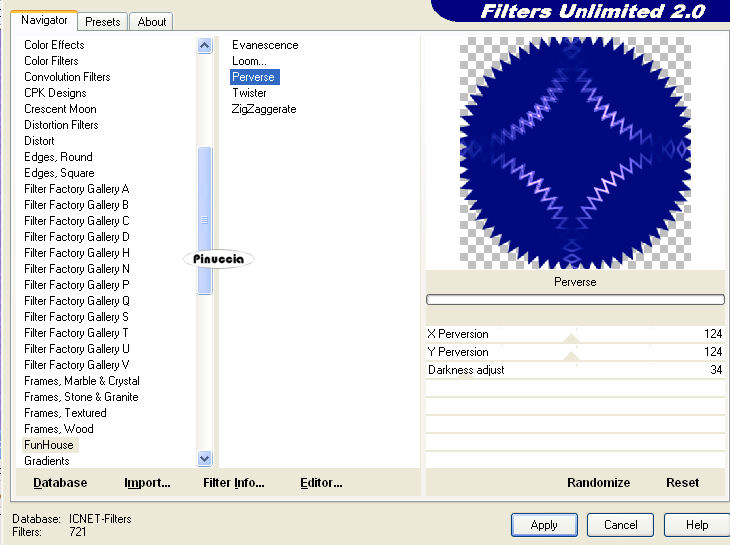This screenshot has width=730, height=545.
Task: Click the category list scroll down arrow
Action: tap(204, 459)
